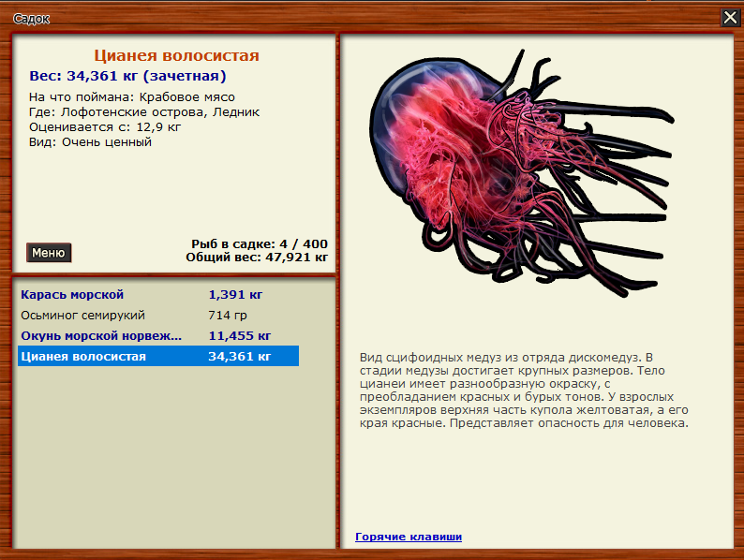Close the Садок window
The height and width of the screenshot is (560, 744).
point(730,18)
